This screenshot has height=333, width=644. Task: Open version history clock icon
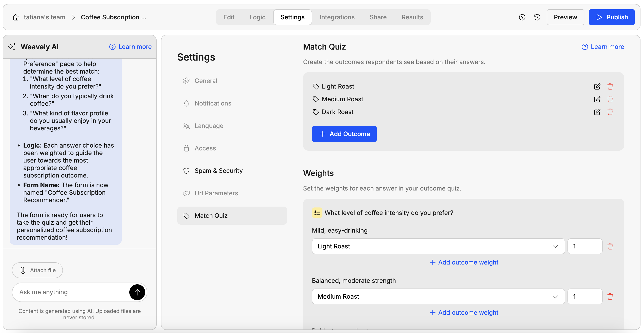[x=537, y=17]
